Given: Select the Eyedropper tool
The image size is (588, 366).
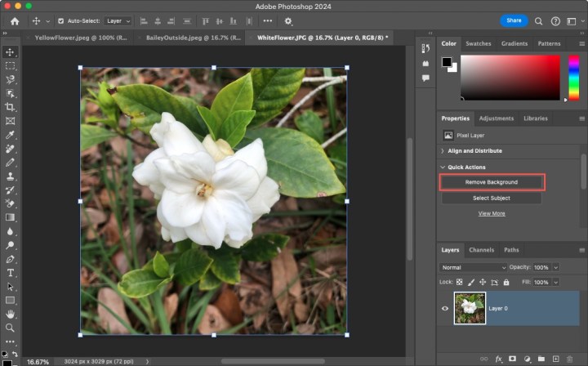Looking at the screenshot, I should [x=10, y=135].
